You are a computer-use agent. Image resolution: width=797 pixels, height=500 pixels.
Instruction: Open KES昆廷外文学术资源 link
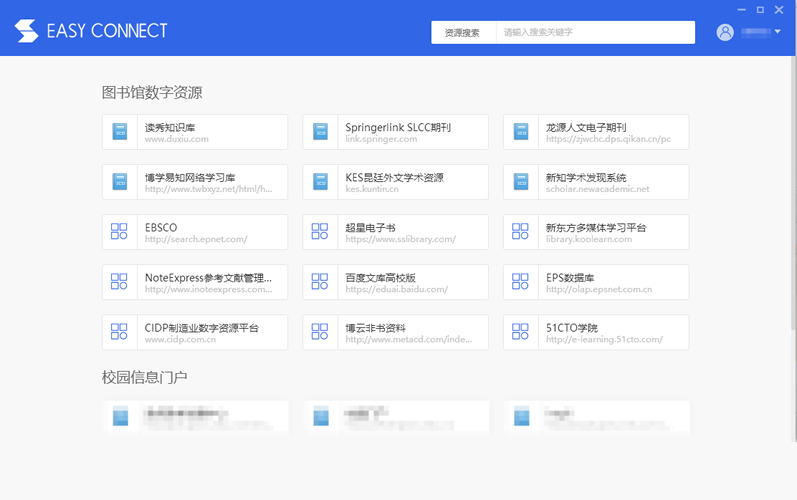[x=395, y=182]
